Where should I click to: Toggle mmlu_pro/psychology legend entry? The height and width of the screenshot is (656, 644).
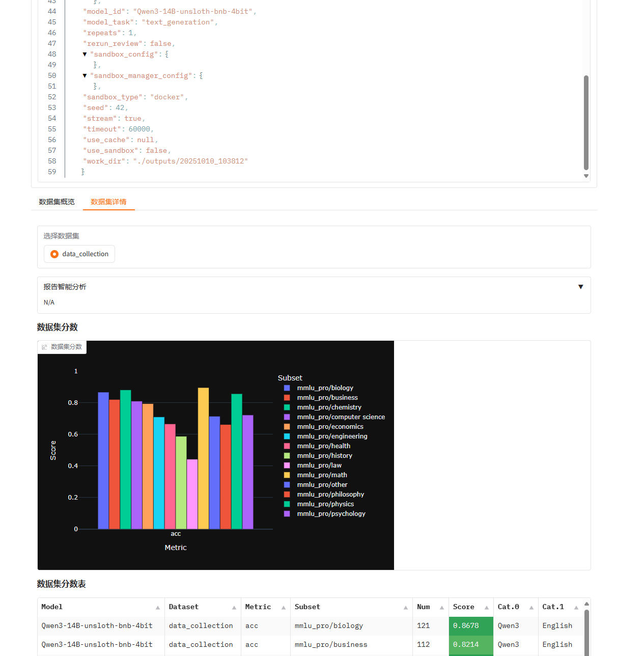click(331, 513)
